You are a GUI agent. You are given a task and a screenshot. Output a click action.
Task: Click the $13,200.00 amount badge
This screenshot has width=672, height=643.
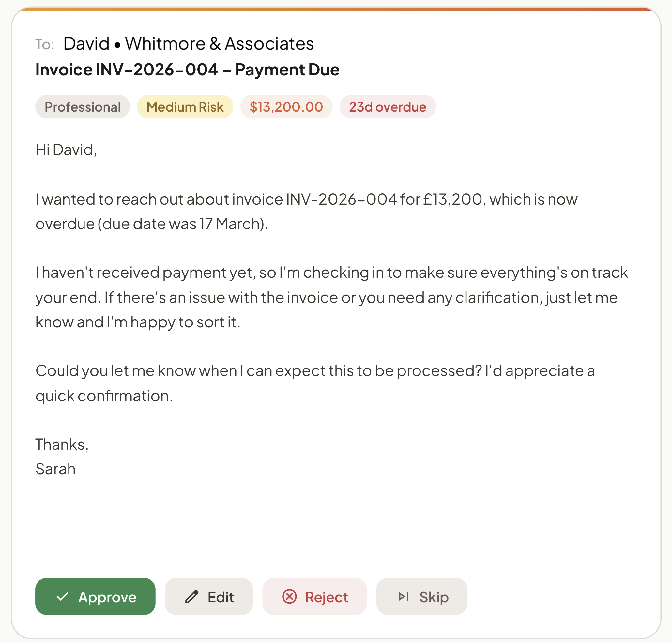tap(286, 107)
